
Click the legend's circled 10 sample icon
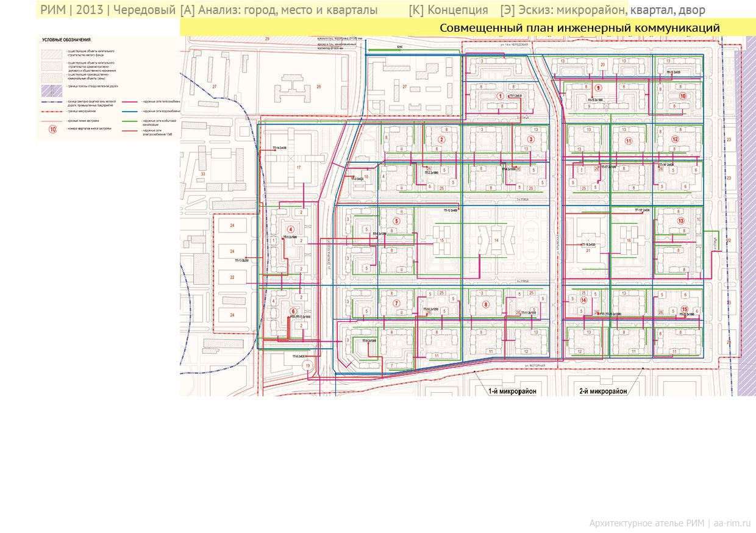(52, 129)
